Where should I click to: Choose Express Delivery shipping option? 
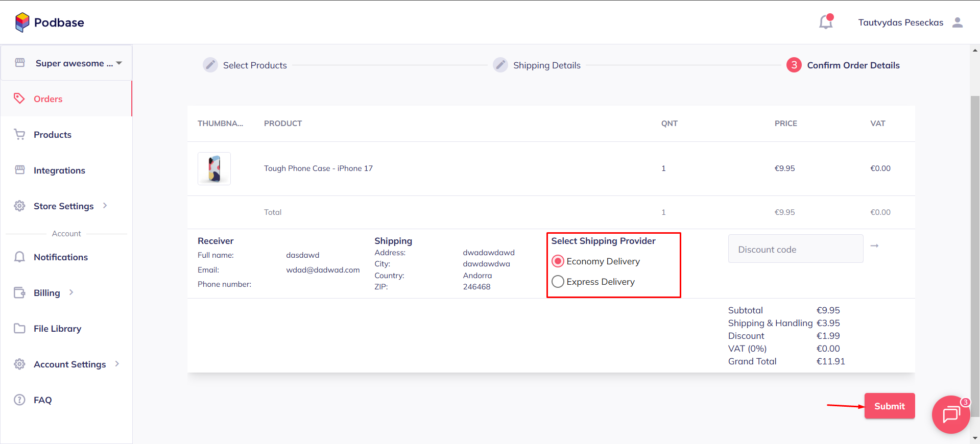[558, 282]
